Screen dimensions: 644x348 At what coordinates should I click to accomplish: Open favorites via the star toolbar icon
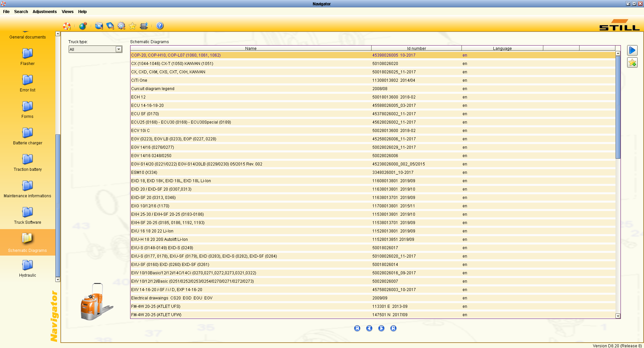132,26
